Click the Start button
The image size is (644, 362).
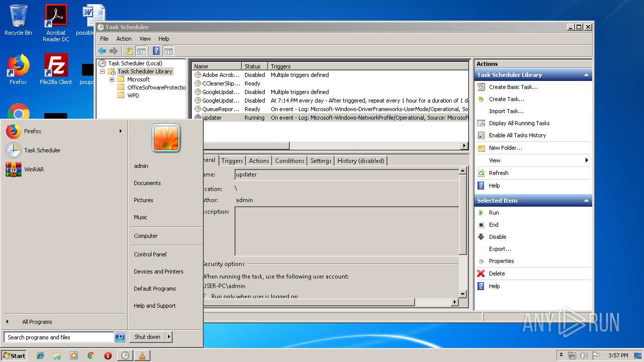(x=14, y=355)
